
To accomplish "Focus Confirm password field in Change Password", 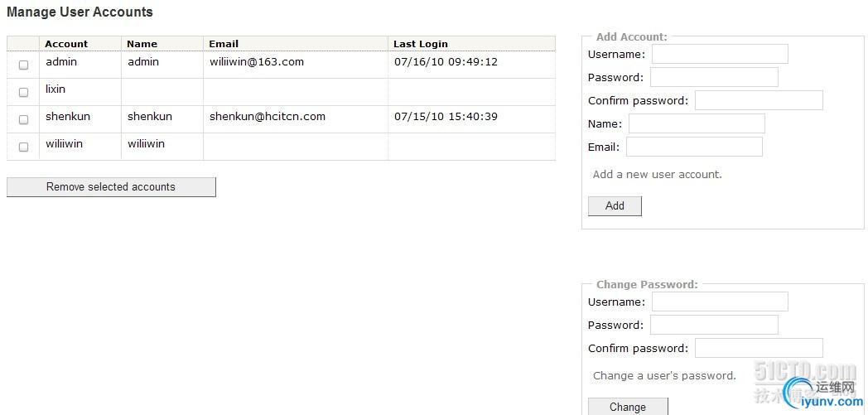I will click(x=759, y=349).
